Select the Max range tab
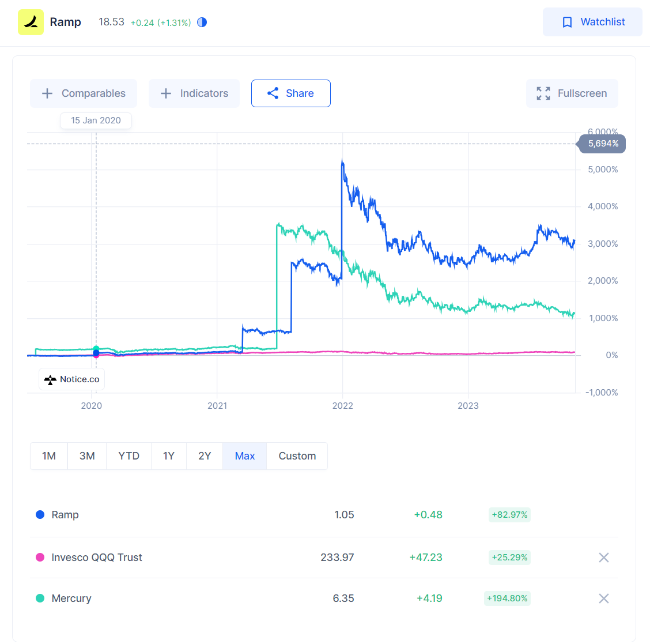This screenshot has width=650, height=644. (244, 456)
